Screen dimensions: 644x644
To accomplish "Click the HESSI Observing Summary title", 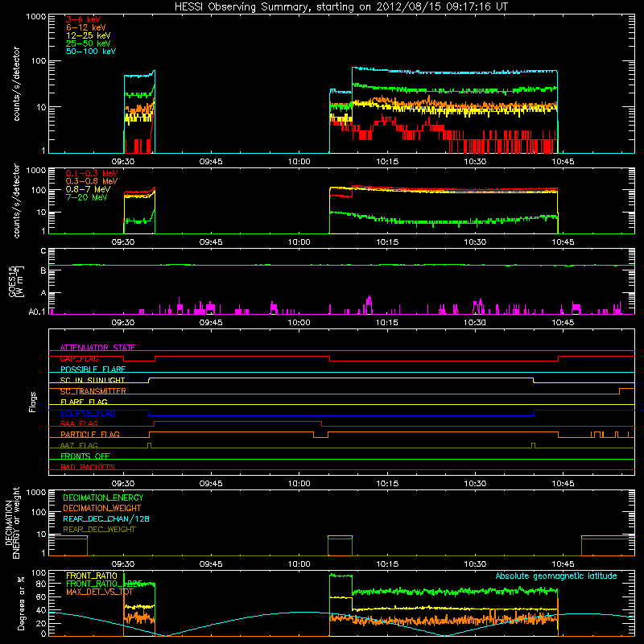I will click(x=341, y=7).
